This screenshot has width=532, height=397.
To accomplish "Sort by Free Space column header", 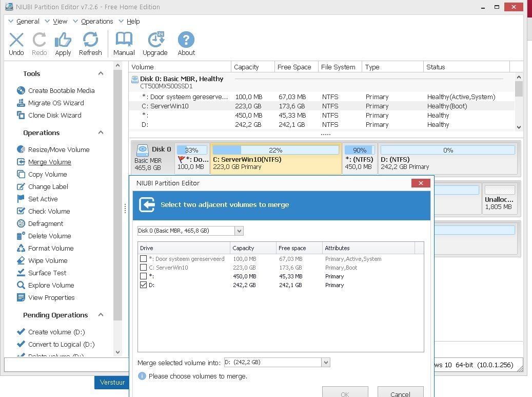I will pyautogui.click(x=296, y=67).
